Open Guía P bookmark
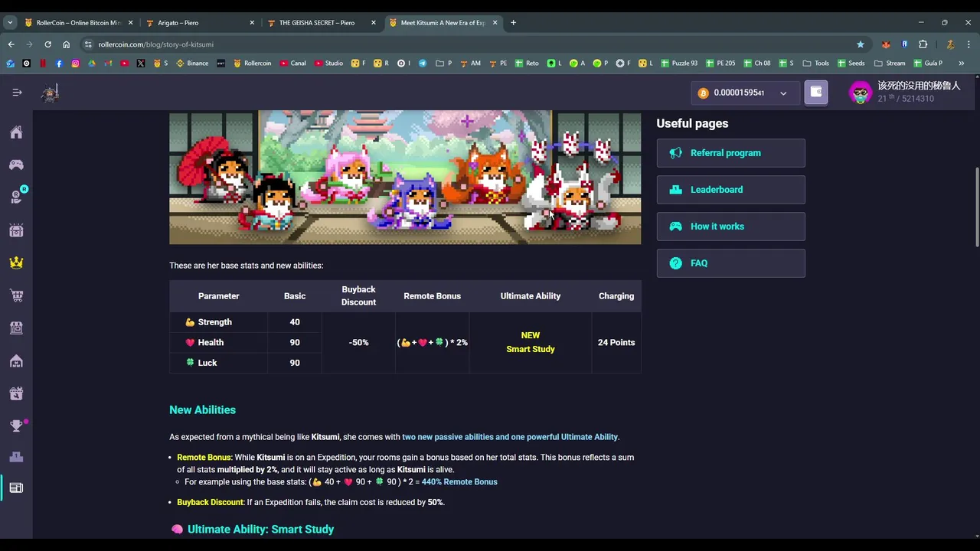 pyautogui.click(x=927, y=64)
